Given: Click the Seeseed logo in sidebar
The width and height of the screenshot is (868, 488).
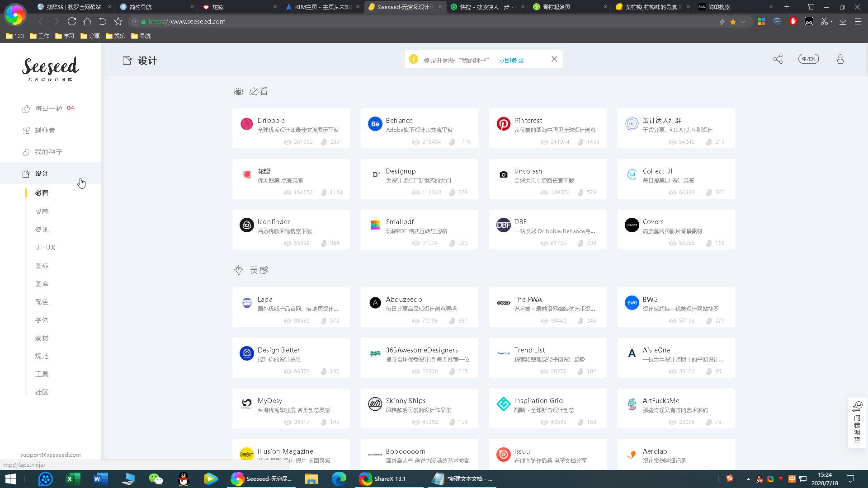Looking at the screenshot, I should click(50, 69).
